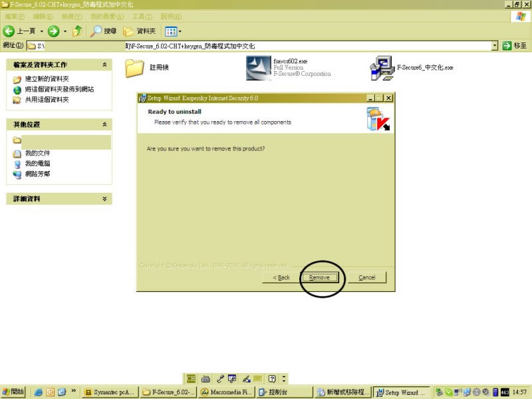Go up one folder level icon
532x399 pixels.
click(78, 31)
